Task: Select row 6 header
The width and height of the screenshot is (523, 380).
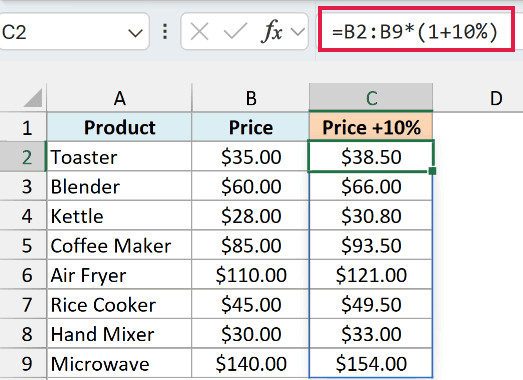Action: pos(23,275)
